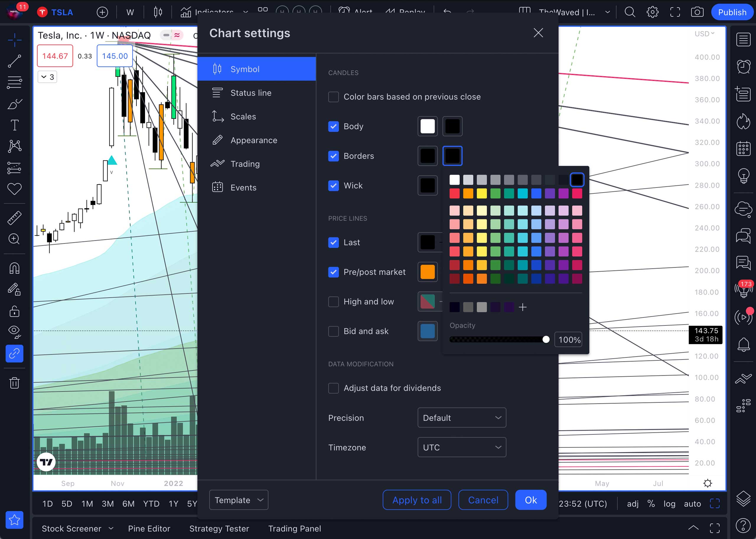The width and height of the screenshot is (756, 539).
Task: Uncheck the Borders checkbox
Action: [333, 156]
